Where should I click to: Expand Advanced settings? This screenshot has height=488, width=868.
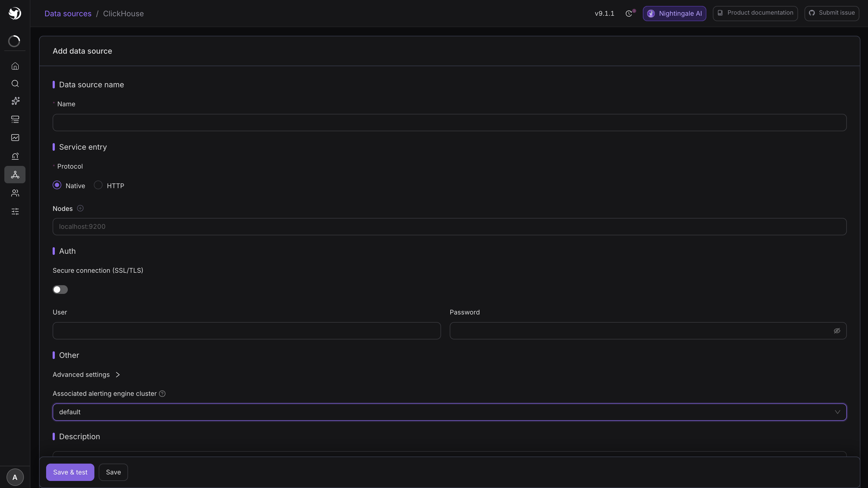point(86,374)
